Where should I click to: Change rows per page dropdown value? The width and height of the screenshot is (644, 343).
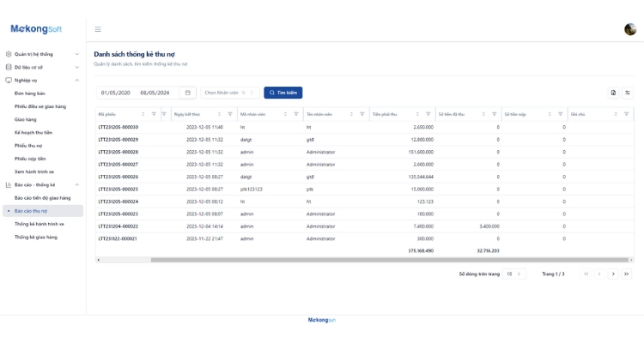513,274
